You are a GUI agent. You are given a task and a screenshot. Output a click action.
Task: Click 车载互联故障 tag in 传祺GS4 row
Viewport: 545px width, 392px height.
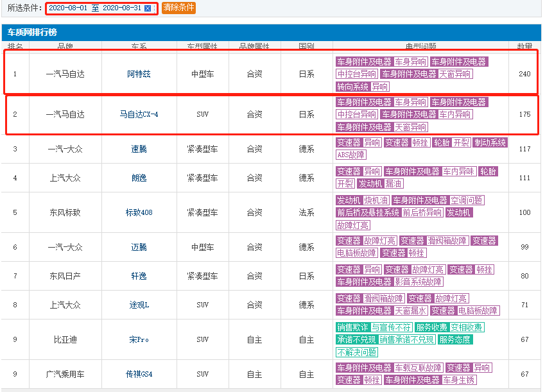[x=418, y=368]
